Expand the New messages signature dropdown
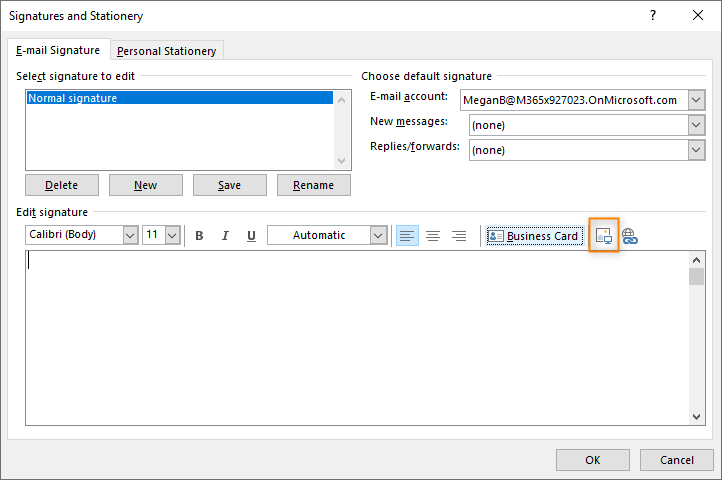The width and height of the screenshot is (722, 480). (x=697, y=125)
